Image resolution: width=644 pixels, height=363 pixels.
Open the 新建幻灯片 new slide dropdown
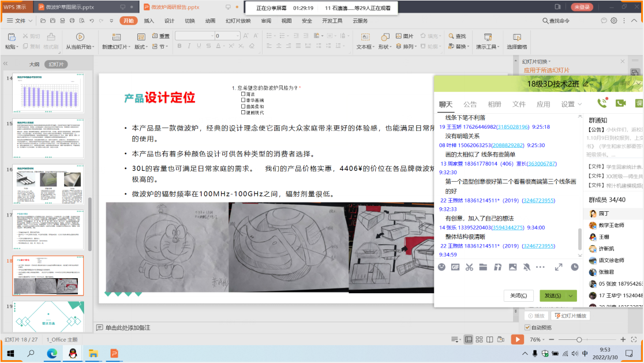pos(116,47)
